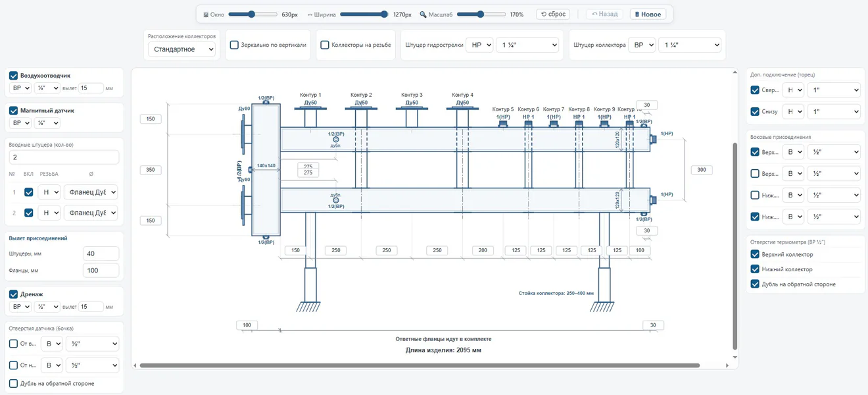The width and height of the screenshot is (868, 395).
Task: Uncheck the Сверху end connection checkbox
Action: (x=755, y=90)
